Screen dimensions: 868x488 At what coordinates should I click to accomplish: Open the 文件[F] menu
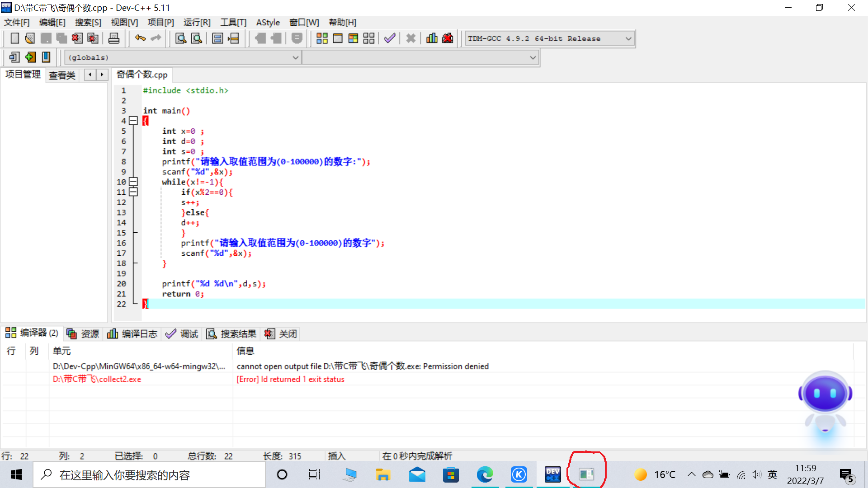click(17, 23)
